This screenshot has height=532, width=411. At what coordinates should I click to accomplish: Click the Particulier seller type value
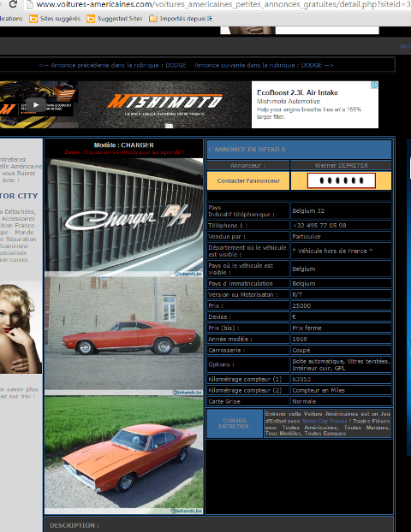coord(307,236)
